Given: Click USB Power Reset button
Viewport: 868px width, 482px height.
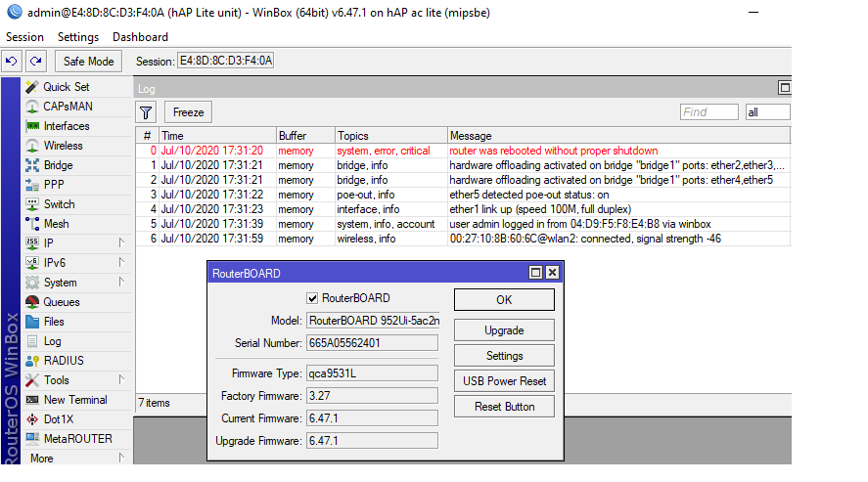Looking at the screenshot, I should [x=504, y=381].
